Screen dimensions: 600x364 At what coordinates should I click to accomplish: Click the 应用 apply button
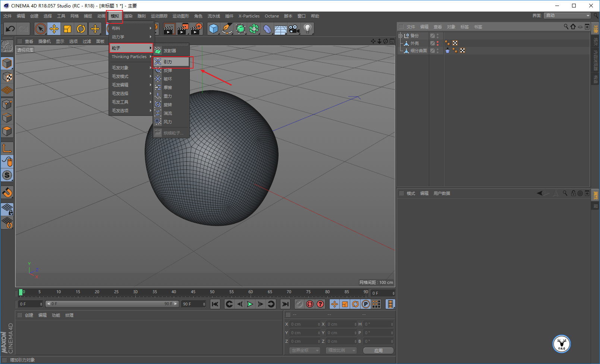click(x=378, y=351)
